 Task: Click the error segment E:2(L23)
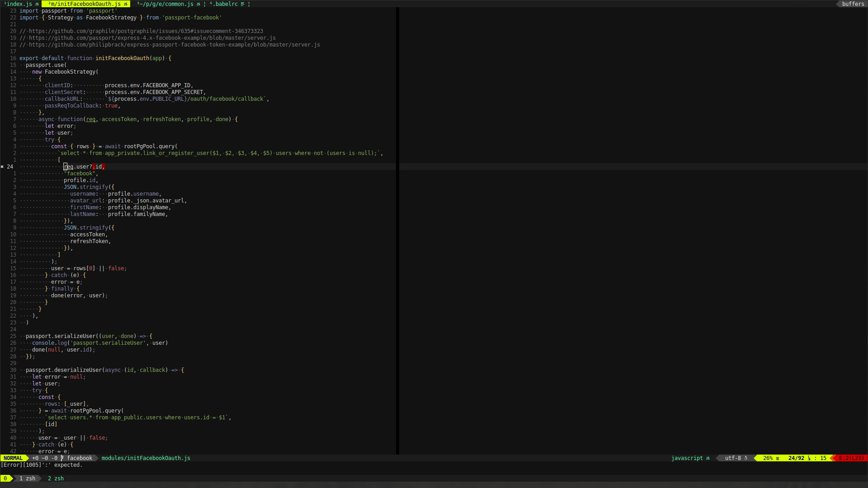pos(851,458)
